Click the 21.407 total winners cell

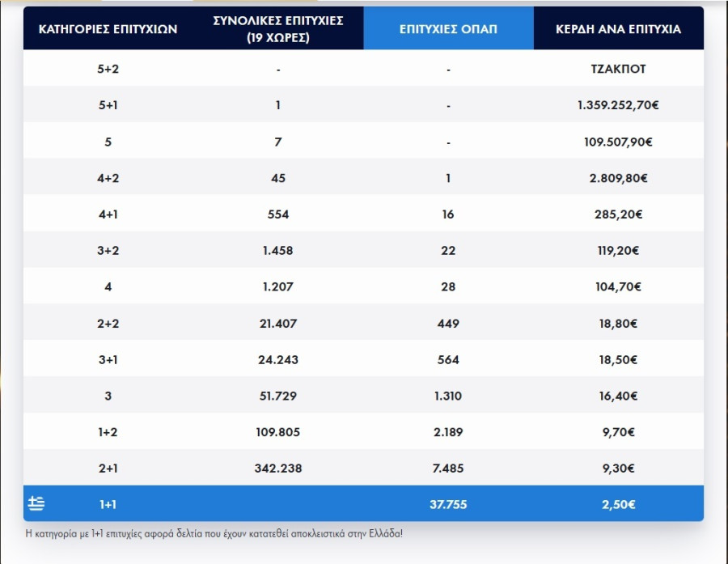[277, 324]
